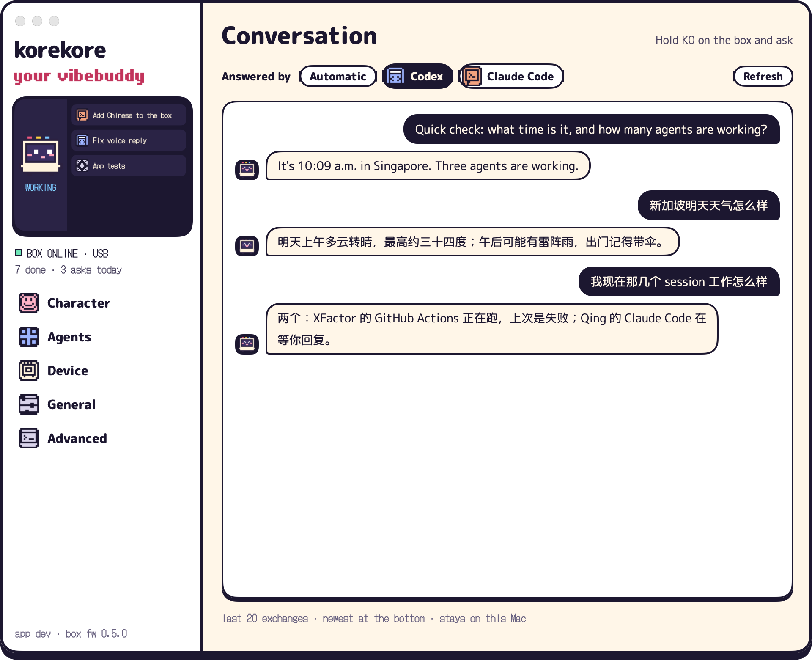
Task: Click the icon beside Add Chinese to the box
Action: (x=82, y=115)
